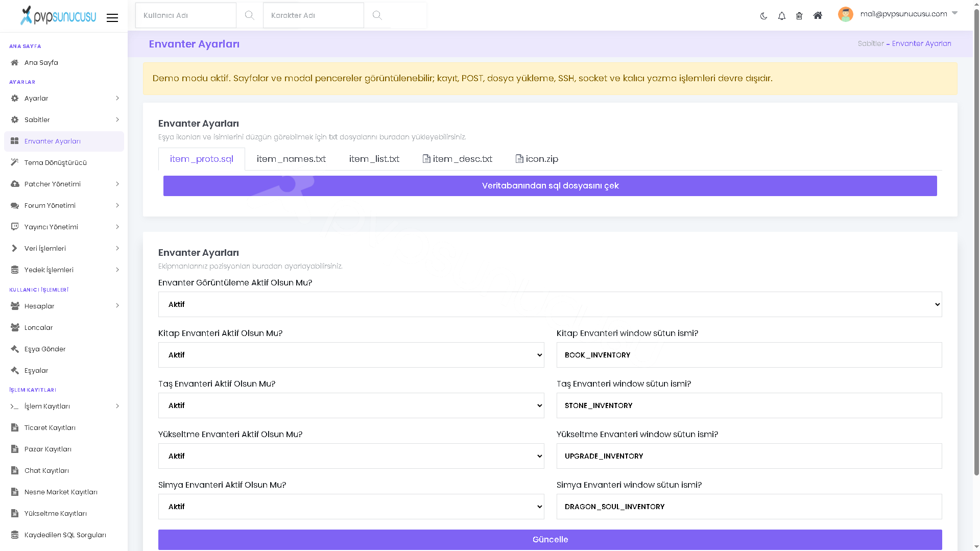Open Nesne Market Kayıtları in sidebar
Screen dimensions: 980x551
64,492
